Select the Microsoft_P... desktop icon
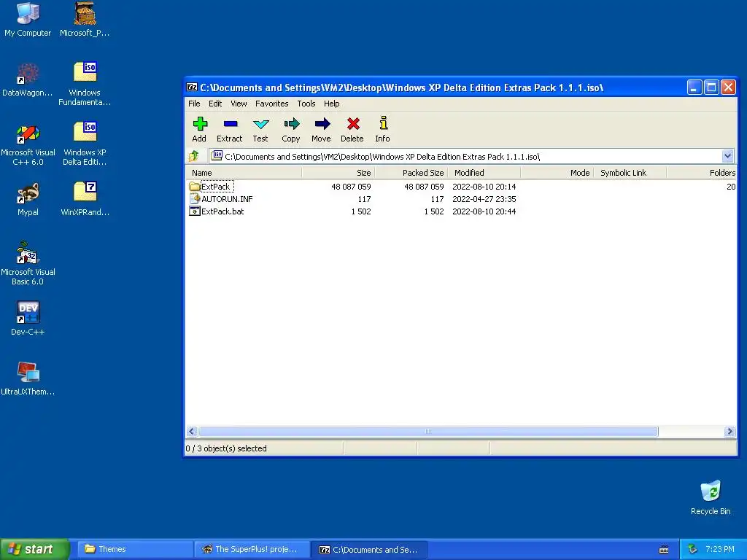 [85, 20]
